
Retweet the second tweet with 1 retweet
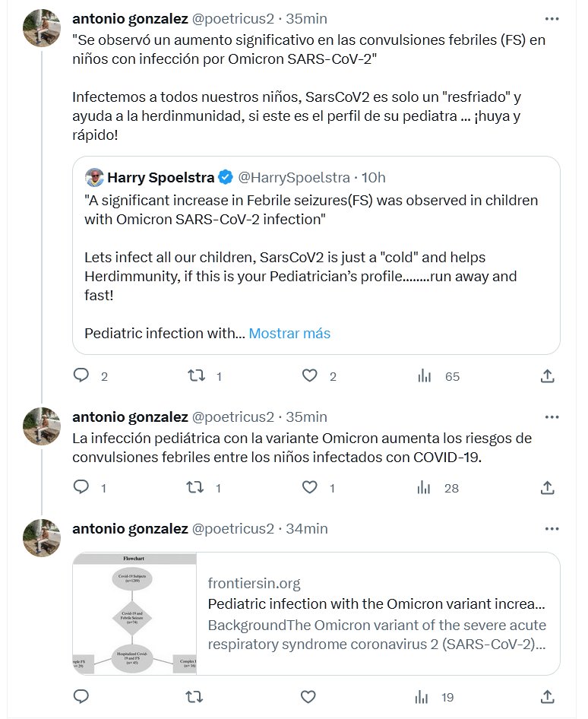195,487
